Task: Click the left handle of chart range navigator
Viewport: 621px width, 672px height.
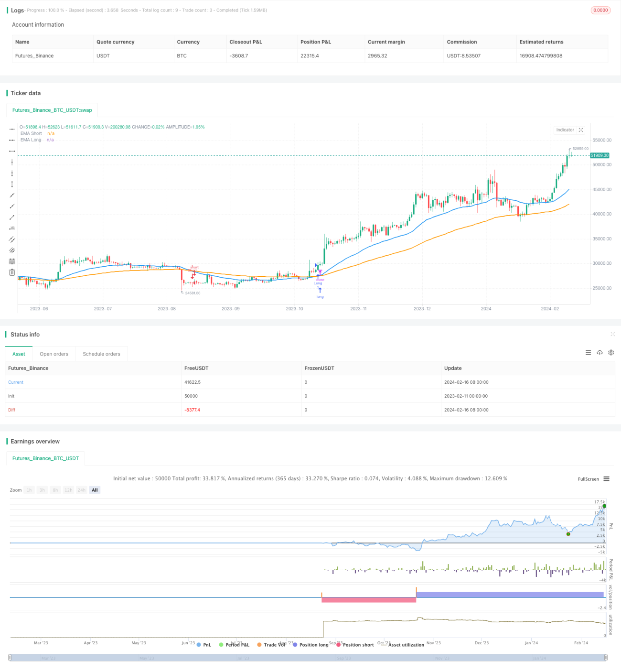Action: pyautogui.click(x=11, y=658)
